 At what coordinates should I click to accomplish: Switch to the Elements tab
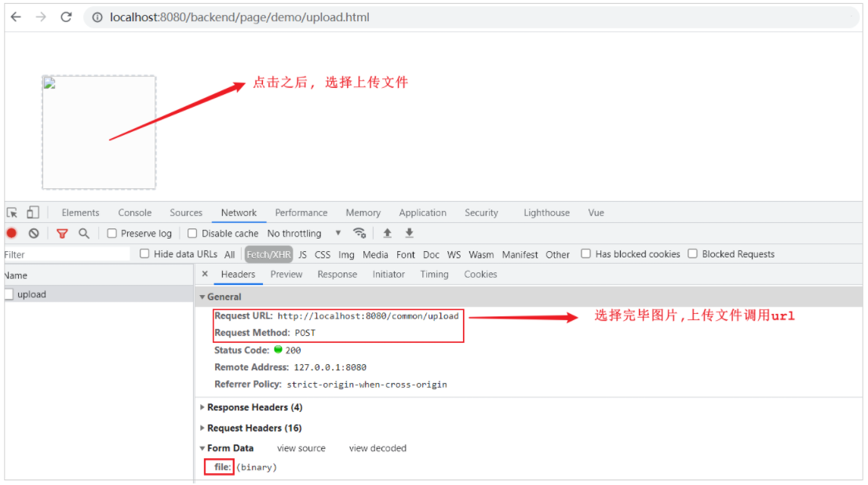pos(80,213)
